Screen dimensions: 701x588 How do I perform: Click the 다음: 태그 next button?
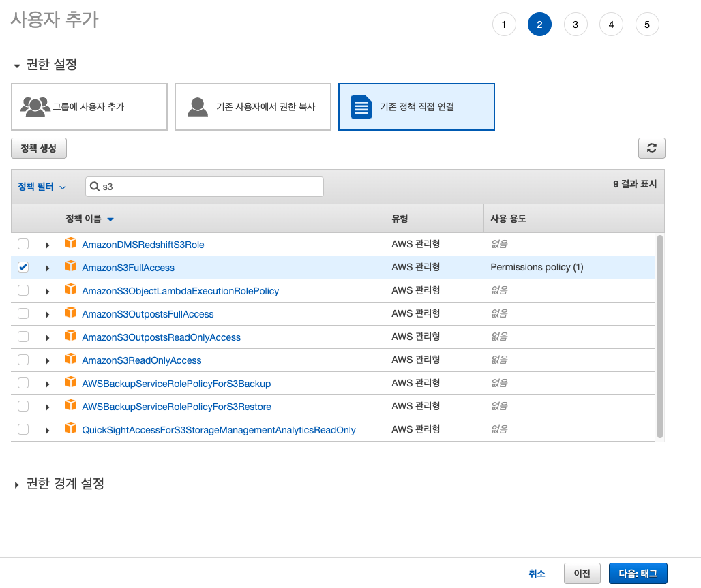(638, 573)
